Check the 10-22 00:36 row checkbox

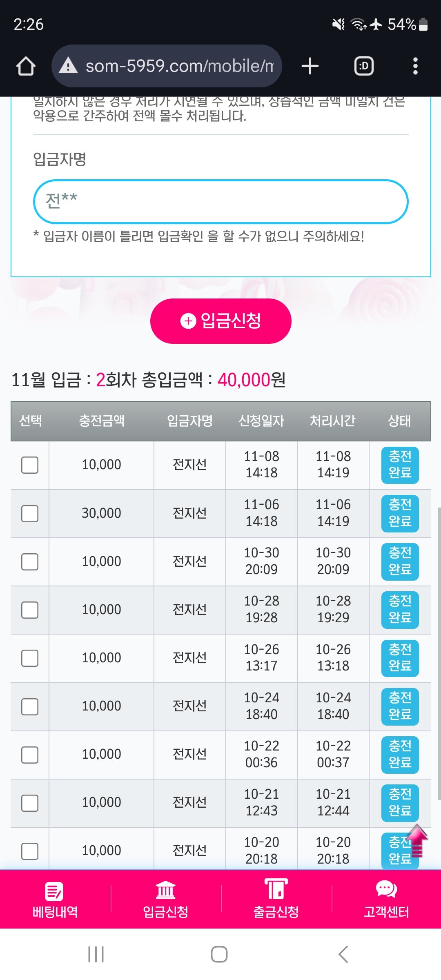[x=30, y=755]
